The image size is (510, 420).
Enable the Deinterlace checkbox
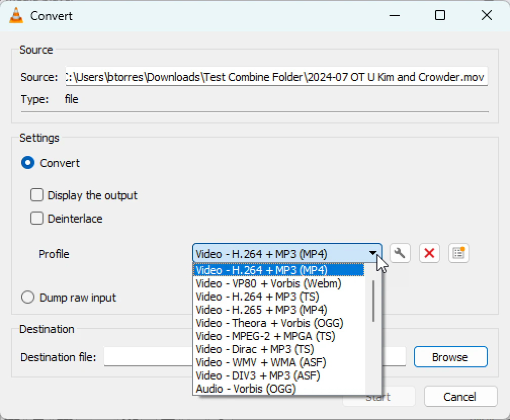(x=37, y=218)
